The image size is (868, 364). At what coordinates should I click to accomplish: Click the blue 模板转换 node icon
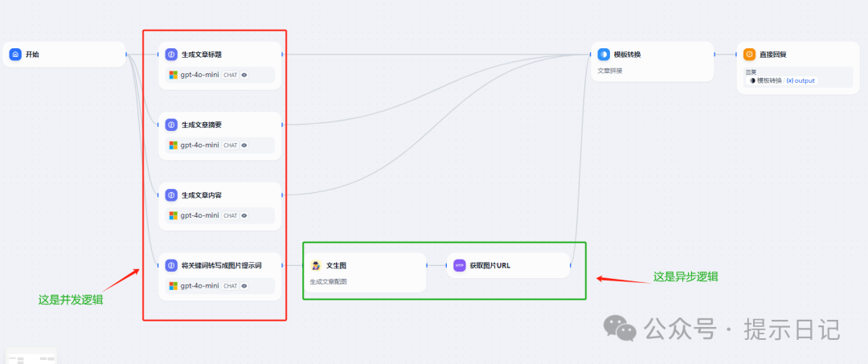coord(604,55)
